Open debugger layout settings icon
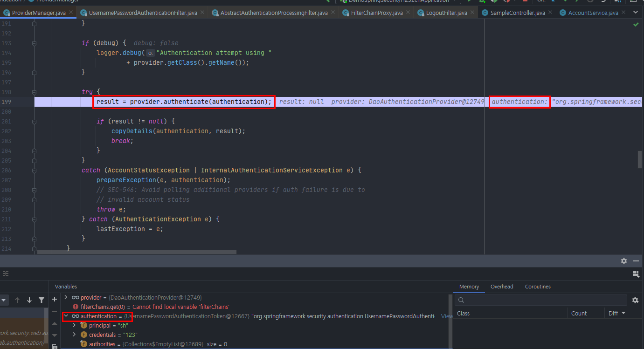 pos(635,274)
